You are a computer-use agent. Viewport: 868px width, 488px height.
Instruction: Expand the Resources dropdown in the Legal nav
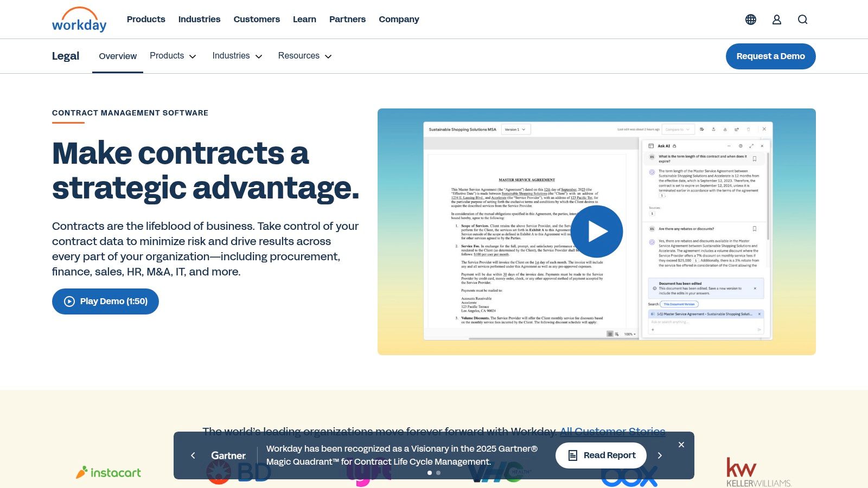(305, 56)
